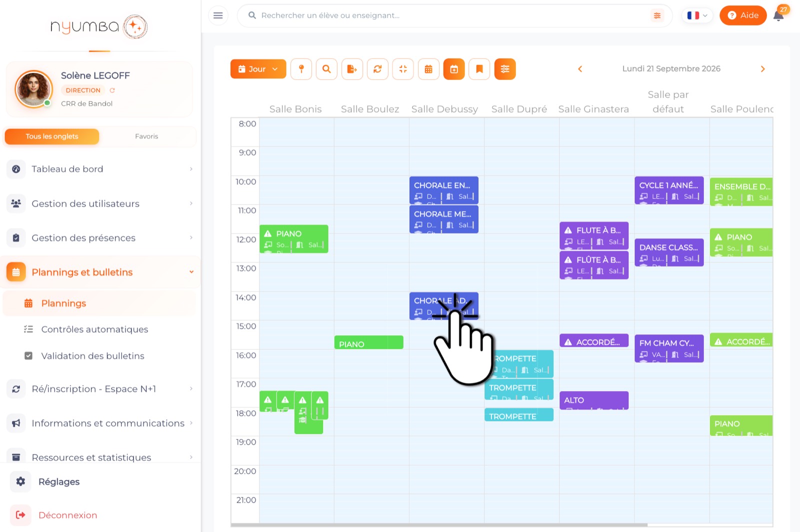Click the add-event calendar plus icon
Viewport: 800px width, 532px height.
(x=454, y=69)
